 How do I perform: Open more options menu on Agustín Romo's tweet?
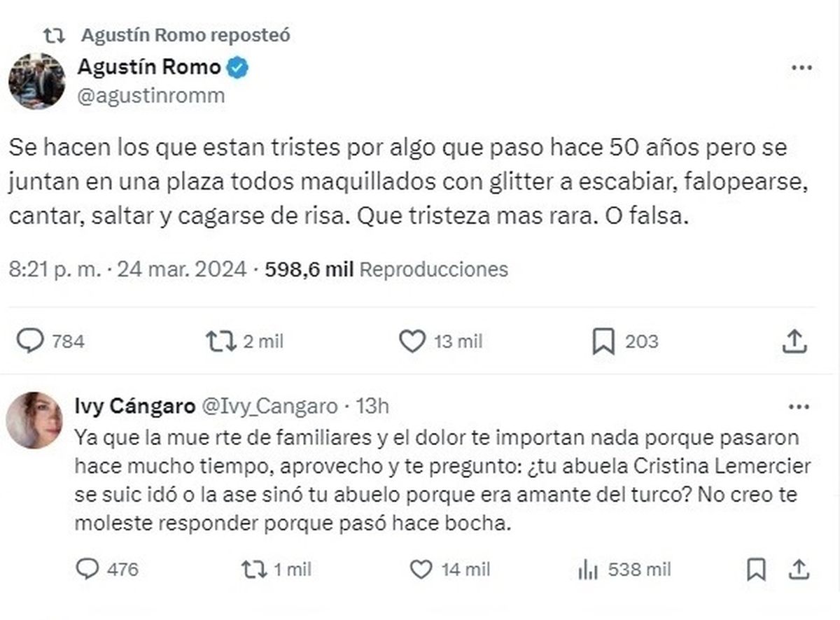coord(801,68)
